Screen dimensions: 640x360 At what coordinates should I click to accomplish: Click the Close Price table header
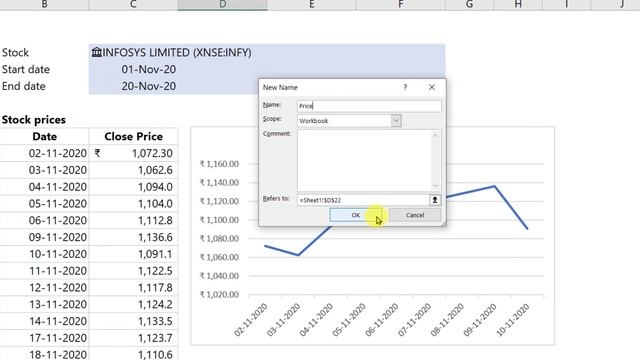pyautogui.click(x=133, y=136)
